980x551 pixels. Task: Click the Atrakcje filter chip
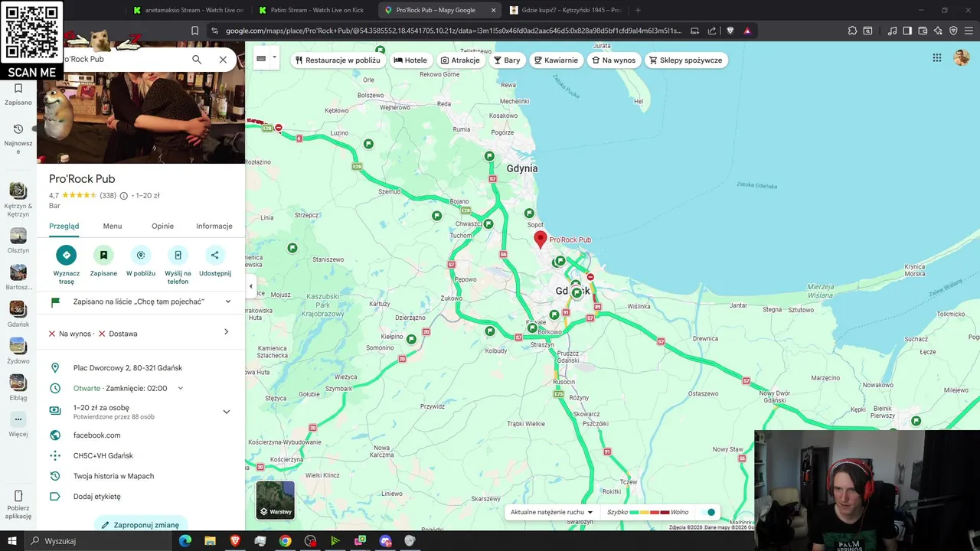click(x=460, y=60)
